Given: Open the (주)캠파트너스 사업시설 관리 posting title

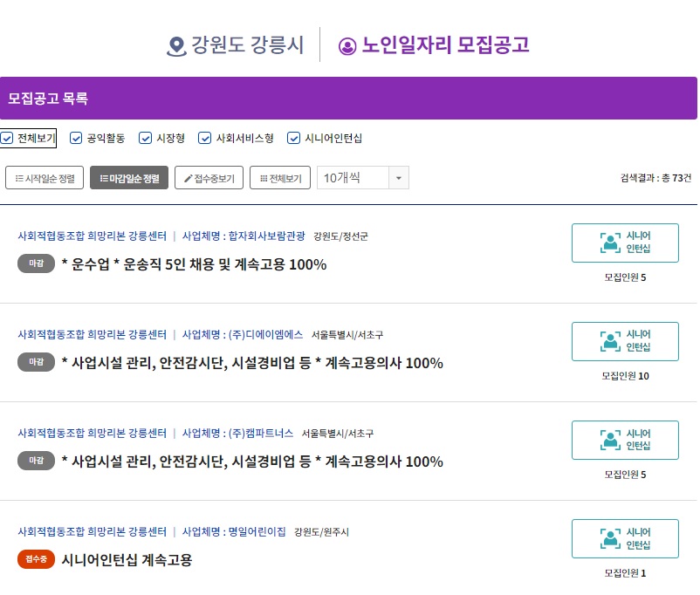Looking at the screenshot, I should pyautogui.click(x=252, y=462).
